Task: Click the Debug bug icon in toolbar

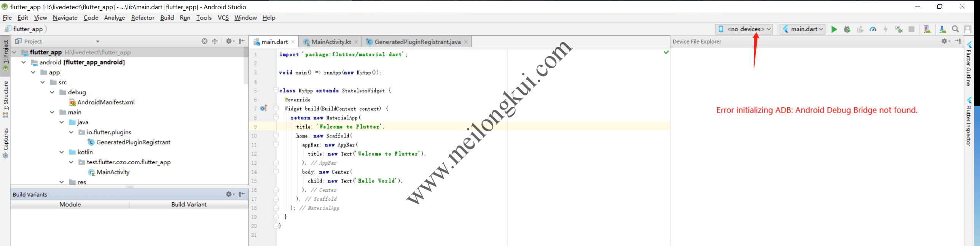Action: click(x=847, y=29)
